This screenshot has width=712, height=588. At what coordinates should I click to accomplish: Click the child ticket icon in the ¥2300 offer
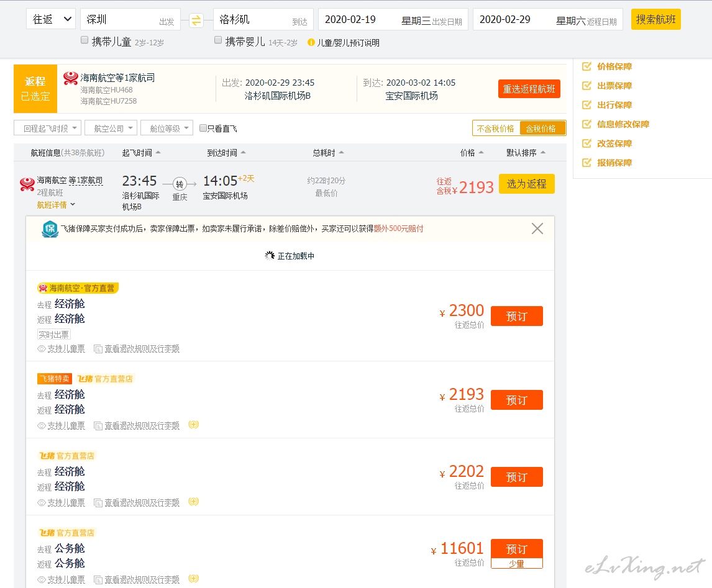[x=42, y=349]
